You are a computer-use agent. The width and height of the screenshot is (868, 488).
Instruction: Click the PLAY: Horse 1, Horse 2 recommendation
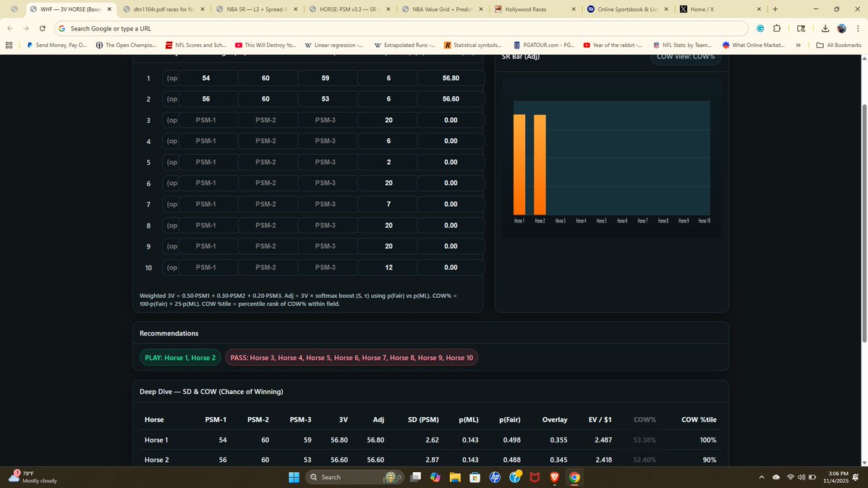tap(179, 356)
